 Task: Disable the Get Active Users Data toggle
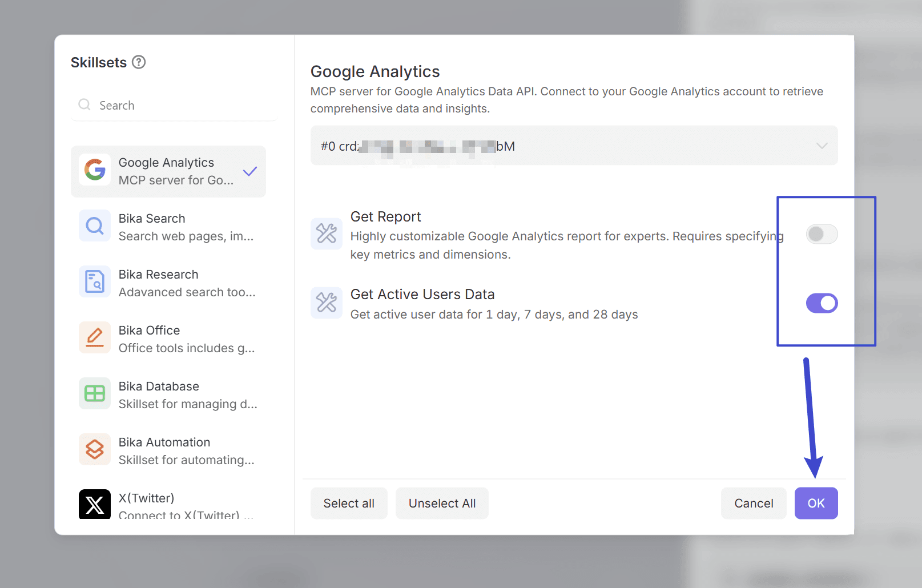click(822, 303)
